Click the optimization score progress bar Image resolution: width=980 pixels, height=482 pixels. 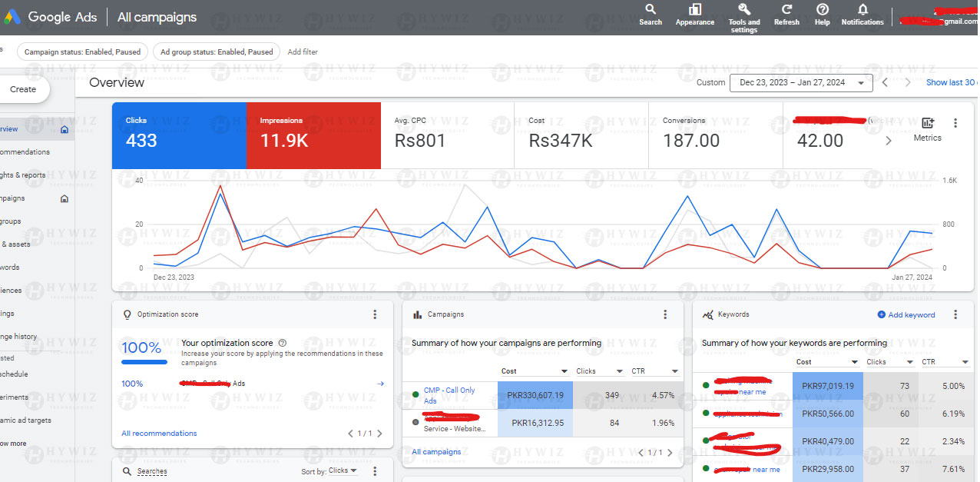point(144,362)
